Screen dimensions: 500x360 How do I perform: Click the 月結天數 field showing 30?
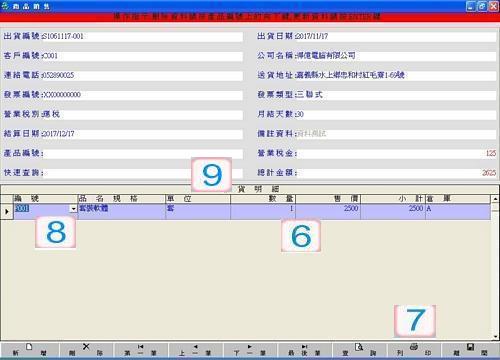pyautogui.click(x=396, y=114)
